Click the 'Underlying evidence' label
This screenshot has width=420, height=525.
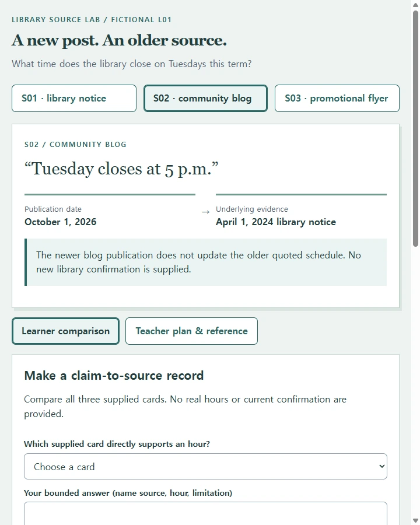pyautogui.click(x=252, y=209)
